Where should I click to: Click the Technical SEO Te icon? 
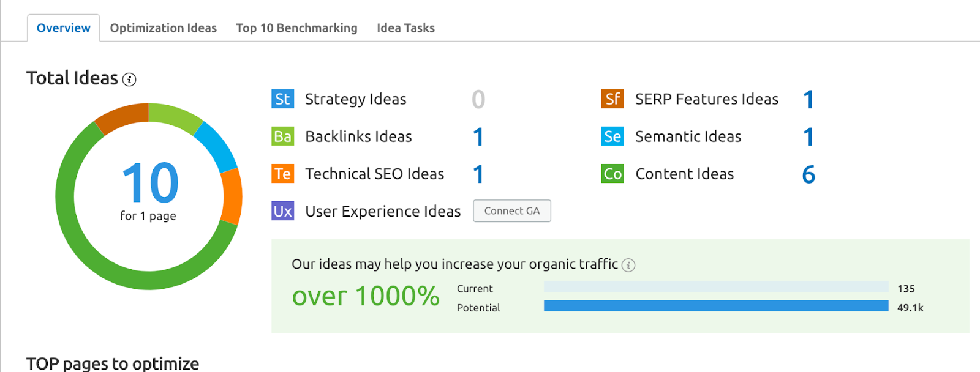[x=282, y=174]
